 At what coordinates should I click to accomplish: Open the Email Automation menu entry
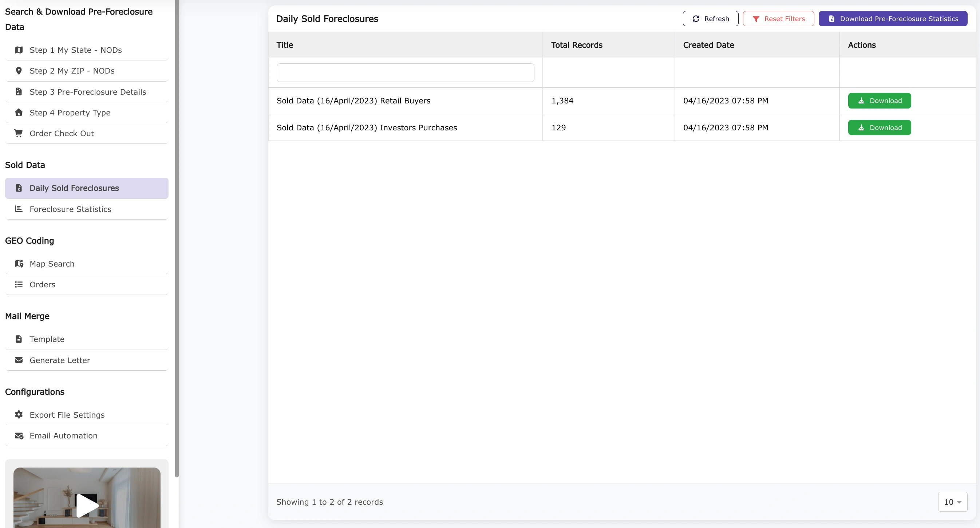tap(64, 436)
